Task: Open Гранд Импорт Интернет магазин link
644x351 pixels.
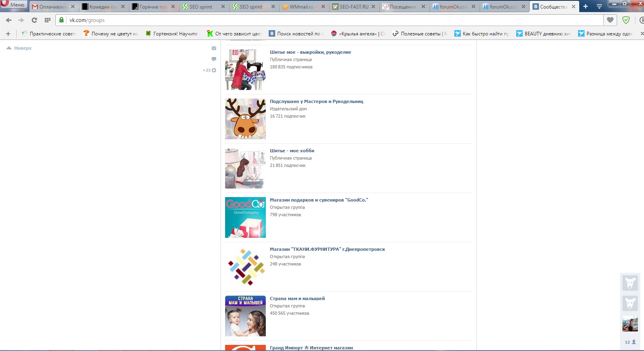Action: tap(311, 348)
